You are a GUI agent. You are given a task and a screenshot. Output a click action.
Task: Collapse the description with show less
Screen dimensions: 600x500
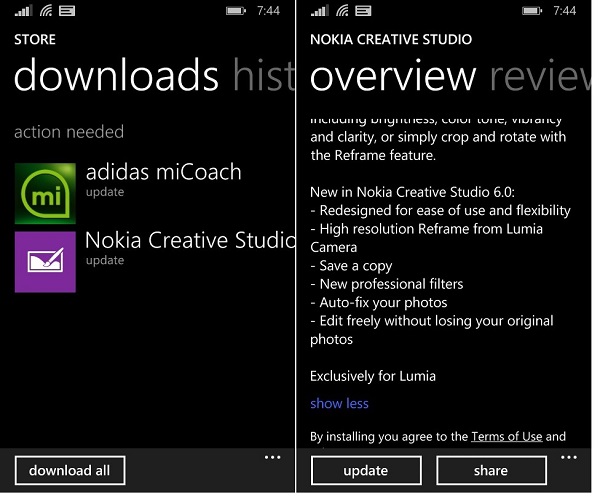(339, 404)
